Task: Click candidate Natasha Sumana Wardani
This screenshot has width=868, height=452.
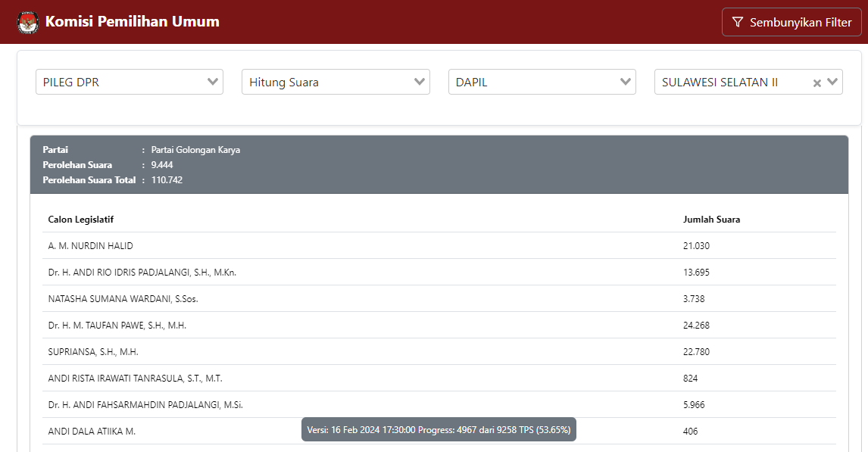Action: click(123, 299)
